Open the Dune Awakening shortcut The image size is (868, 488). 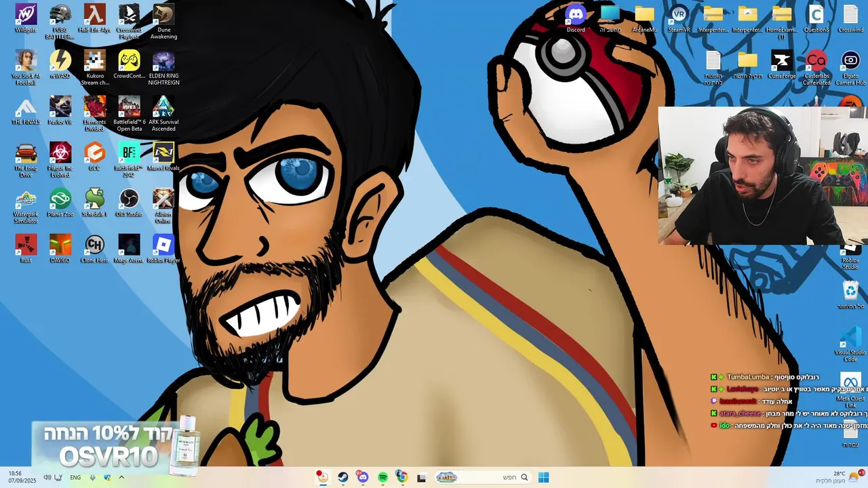(x=163, y=21)
